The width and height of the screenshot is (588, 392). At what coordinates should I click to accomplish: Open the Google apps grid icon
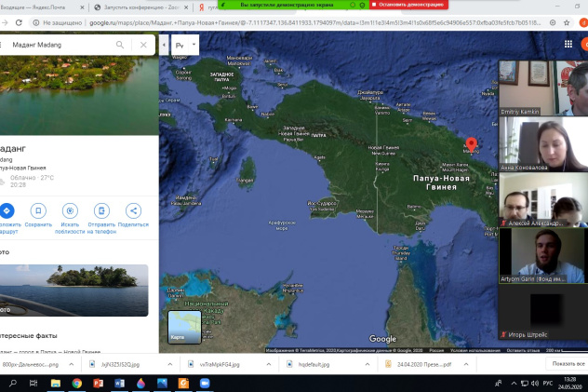568,44
